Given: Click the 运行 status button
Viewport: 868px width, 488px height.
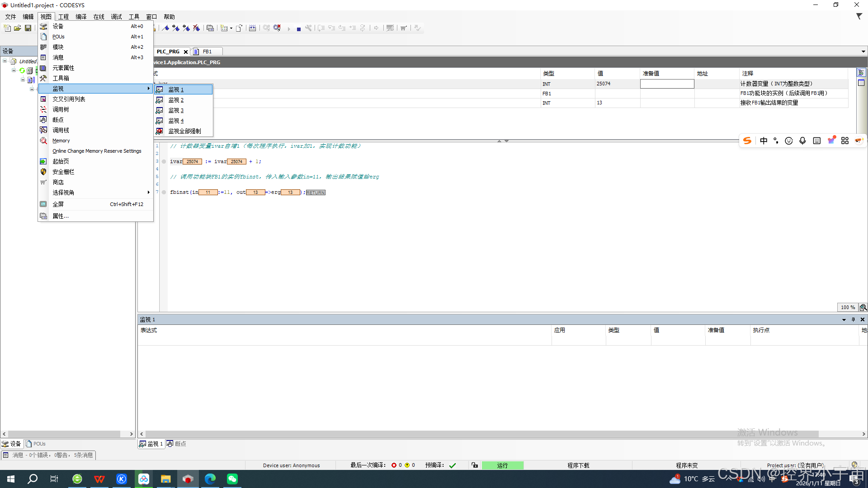Looking at the screenshot, I should pos(502,465).
